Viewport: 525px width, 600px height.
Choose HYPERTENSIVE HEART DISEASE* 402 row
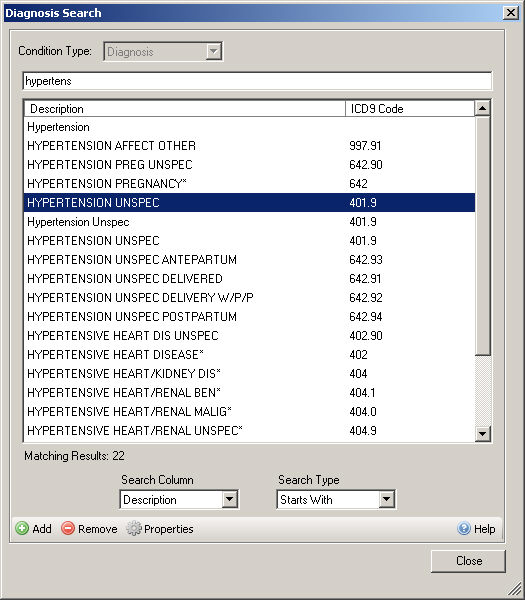(x=249, y=355)
